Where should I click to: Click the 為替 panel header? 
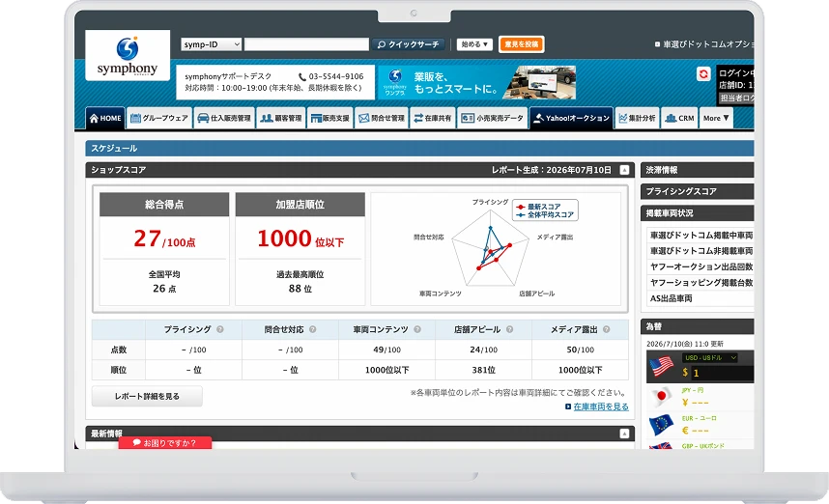(698, 326)
